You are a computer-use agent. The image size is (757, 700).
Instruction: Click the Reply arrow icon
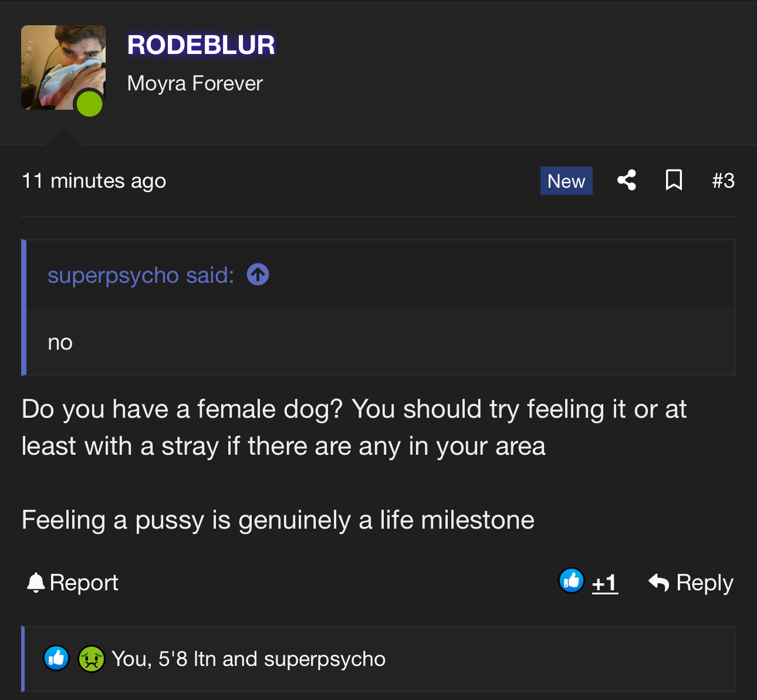click(659, 582)
